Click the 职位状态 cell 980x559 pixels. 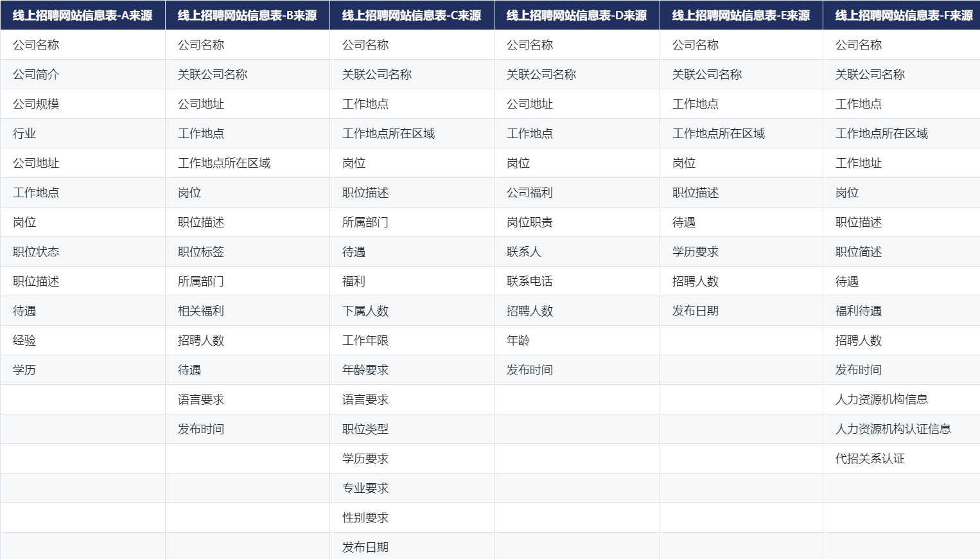click(x=83, y=252)
